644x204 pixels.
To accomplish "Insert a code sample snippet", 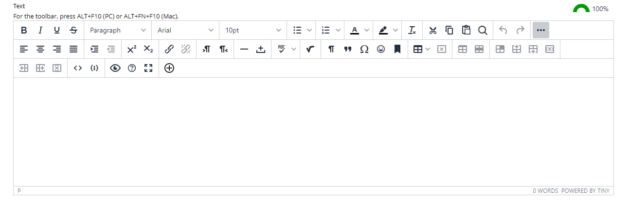I will pyautogui.click(x=94, y=68).
